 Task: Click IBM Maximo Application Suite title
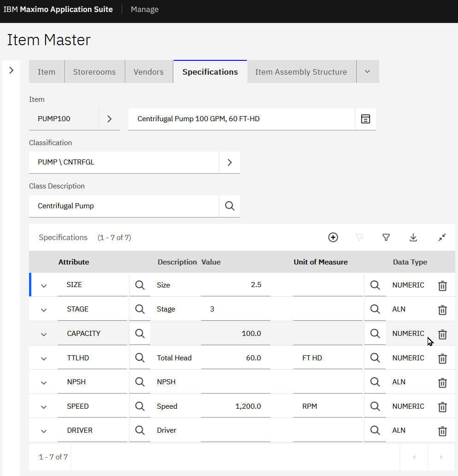(58, 9)
